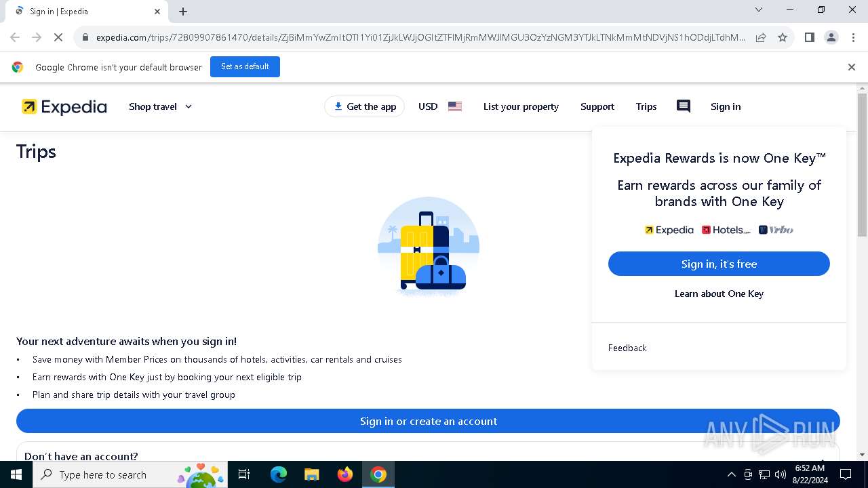Image resolution: width=868 pixels, height=488 pixels.
Task: Click the Trips page heading
Action: click(x=36, y=152)
